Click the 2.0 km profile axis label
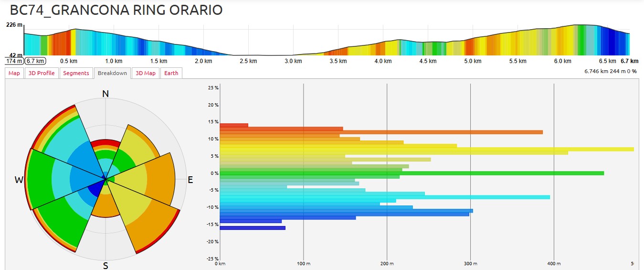The image size is (644, 270). 203,61
